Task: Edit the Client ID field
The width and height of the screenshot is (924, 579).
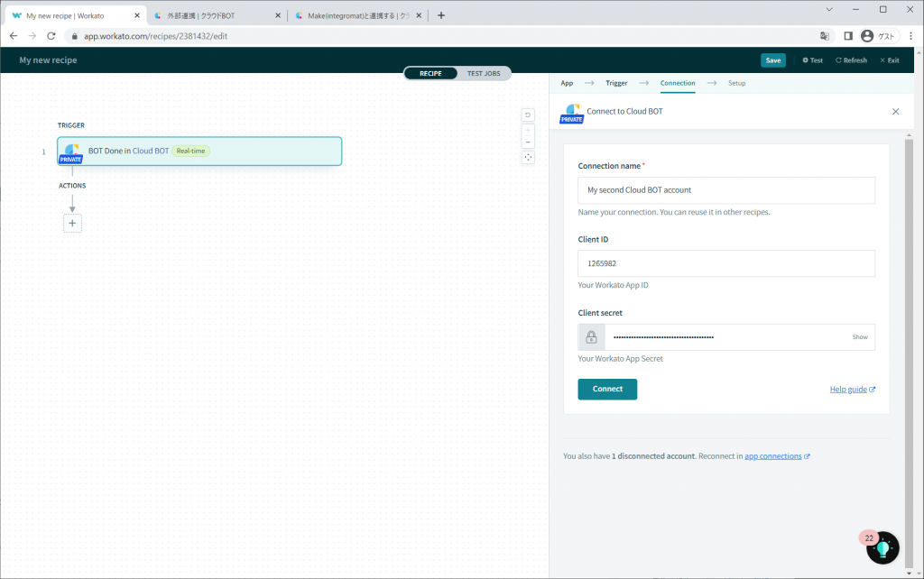Action: [726, 263]
